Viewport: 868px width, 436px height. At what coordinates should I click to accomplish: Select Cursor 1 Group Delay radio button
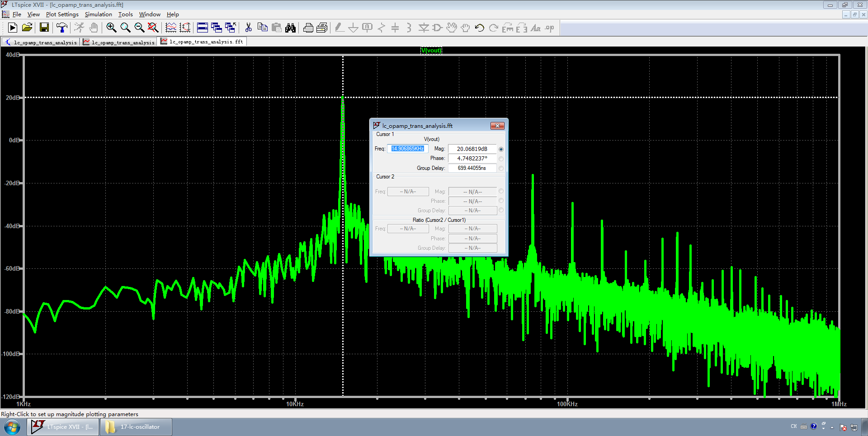coord(501,168)
